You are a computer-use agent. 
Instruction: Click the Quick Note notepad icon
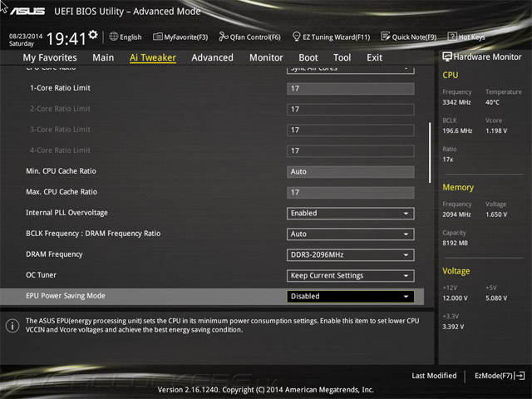click(386, 37)
